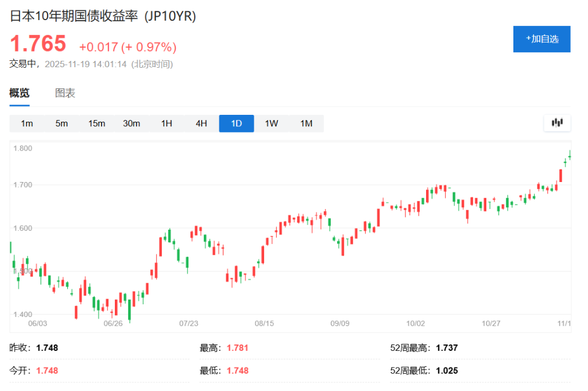Image resolution: width=588 pixels, height=391 pixels.
Task: Select the 15m timeframe
Action: pos(96,123)
